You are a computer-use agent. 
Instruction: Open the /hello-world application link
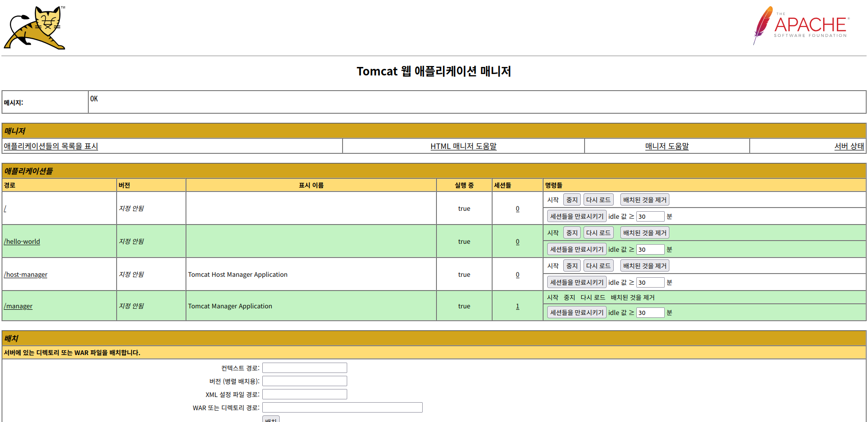pos(22,241)
